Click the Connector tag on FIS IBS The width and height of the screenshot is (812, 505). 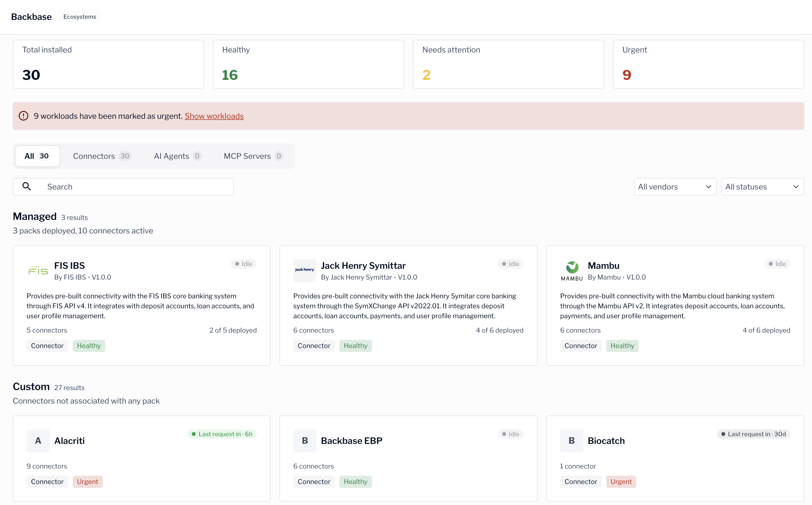pyautogui.click(x=47, y=346)
